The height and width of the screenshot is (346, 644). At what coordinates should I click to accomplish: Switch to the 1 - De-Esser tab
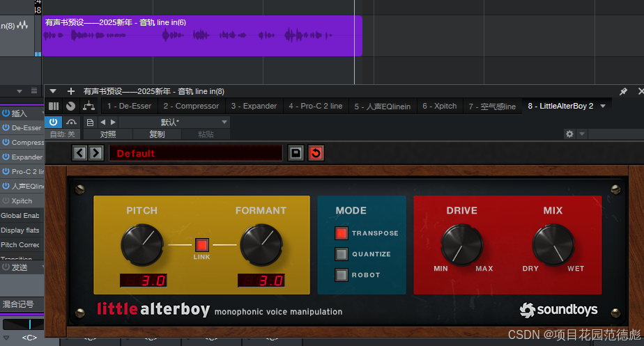click(129, 106)
